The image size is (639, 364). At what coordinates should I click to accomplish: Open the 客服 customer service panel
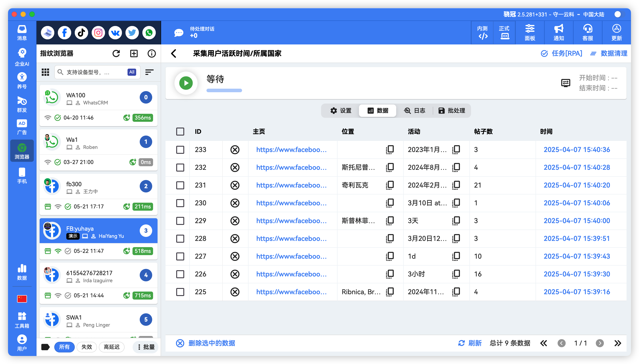click(587, 32)
